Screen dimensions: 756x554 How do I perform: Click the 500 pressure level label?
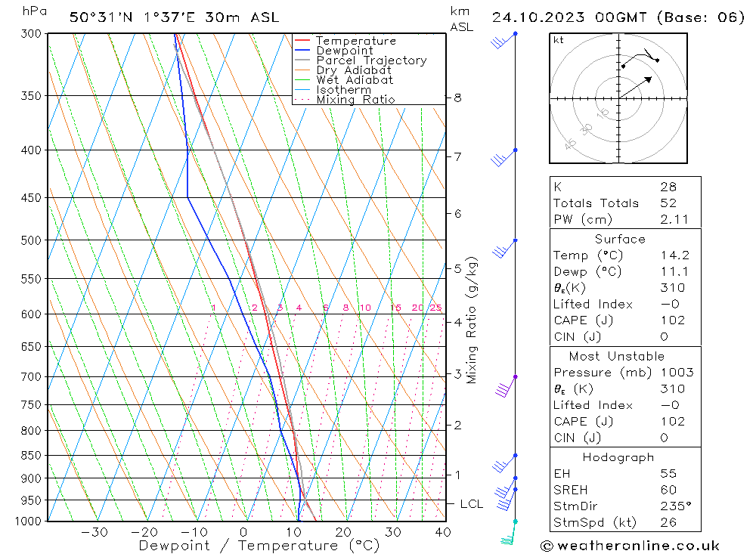(31, 240)
